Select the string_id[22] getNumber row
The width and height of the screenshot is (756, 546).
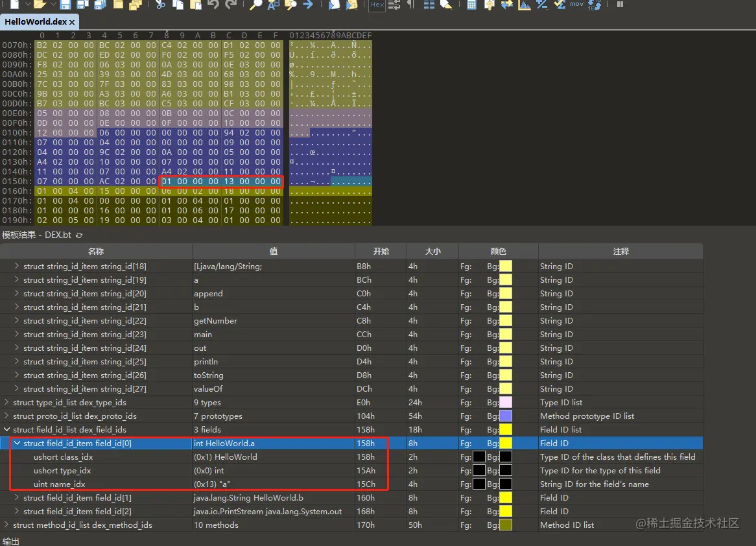(x=351, y=320)
